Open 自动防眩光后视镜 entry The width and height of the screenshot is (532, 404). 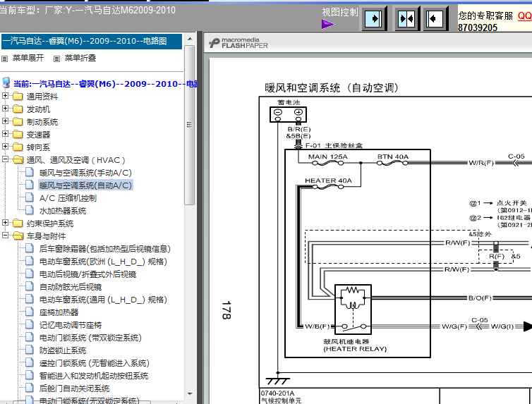[x=71, y=287]
